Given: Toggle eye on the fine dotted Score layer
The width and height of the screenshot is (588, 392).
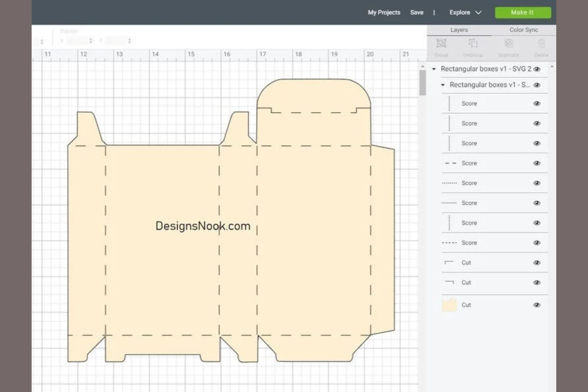Looking at the screenshot, I should tap(537, 183).
